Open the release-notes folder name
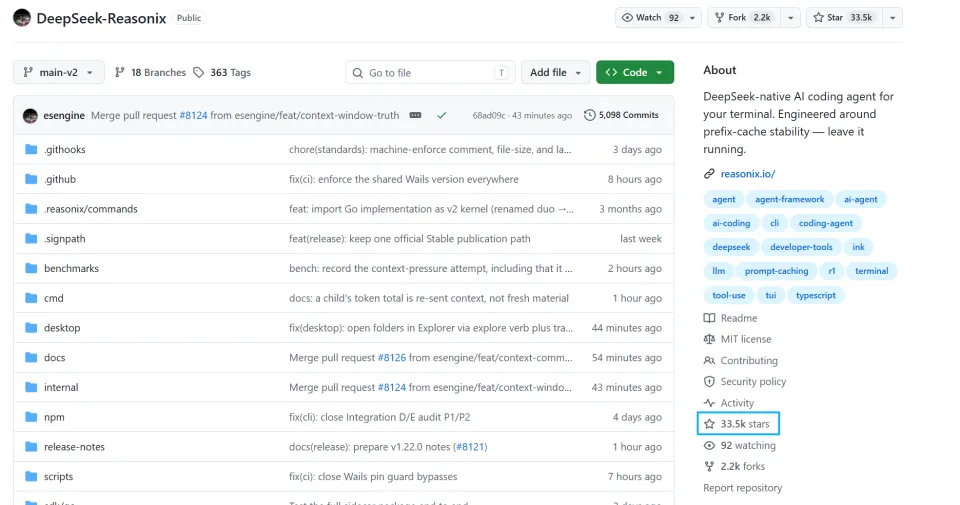Screen dimensions: 960x505 click(74, 447)
